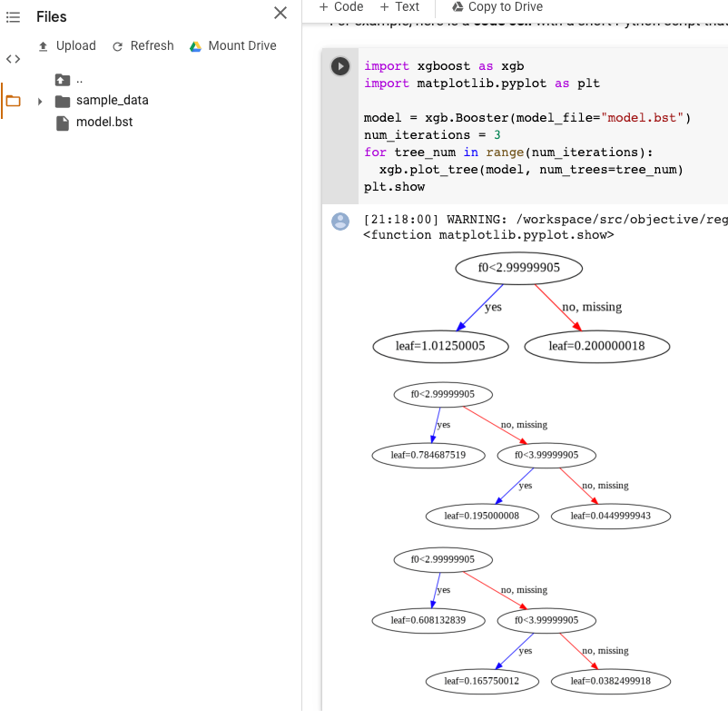
Task: Click the output avatar icon beside cell output
Action: (x=340, y=222)
